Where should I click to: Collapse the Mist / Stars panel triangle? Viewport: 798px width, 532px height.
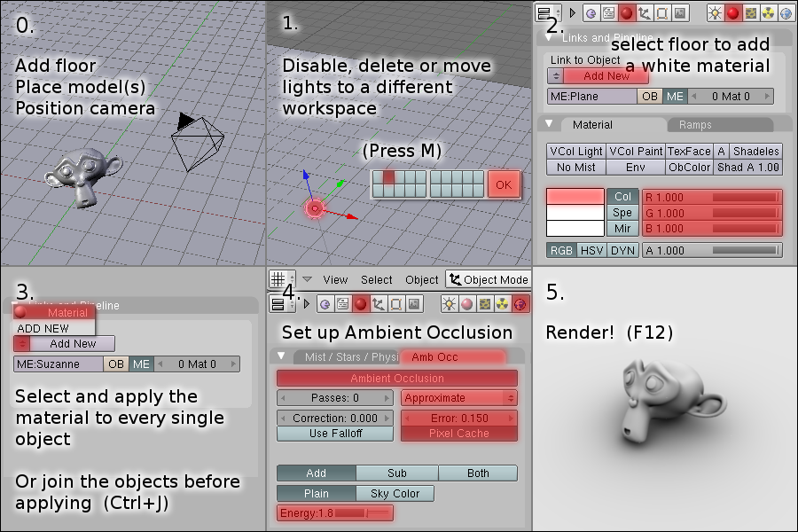281,356
